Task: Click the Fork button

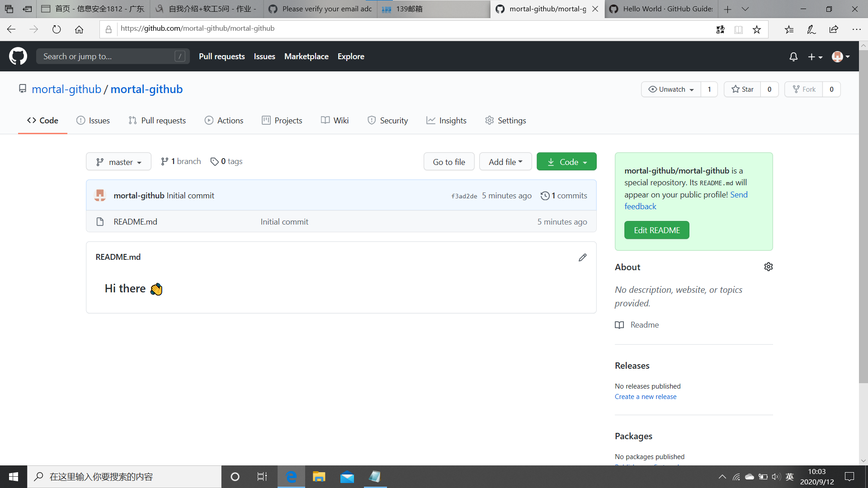Action: click(x=804, y=89)
